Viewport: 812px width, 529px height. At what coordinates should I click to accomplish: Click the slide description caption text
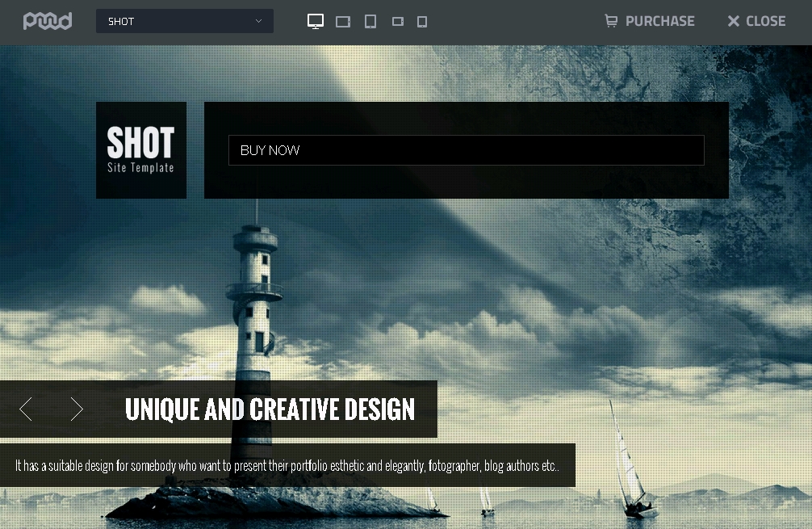[287, 466]
